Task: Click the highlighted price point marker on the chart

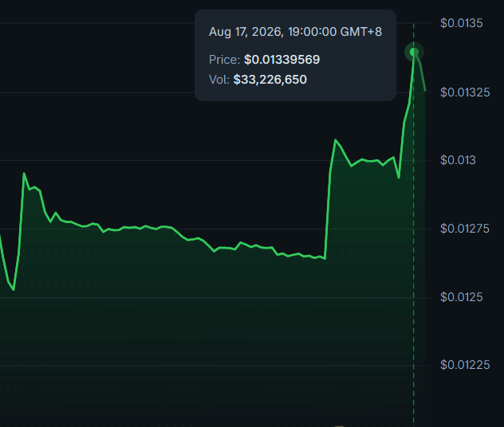Action: (414, 52)
